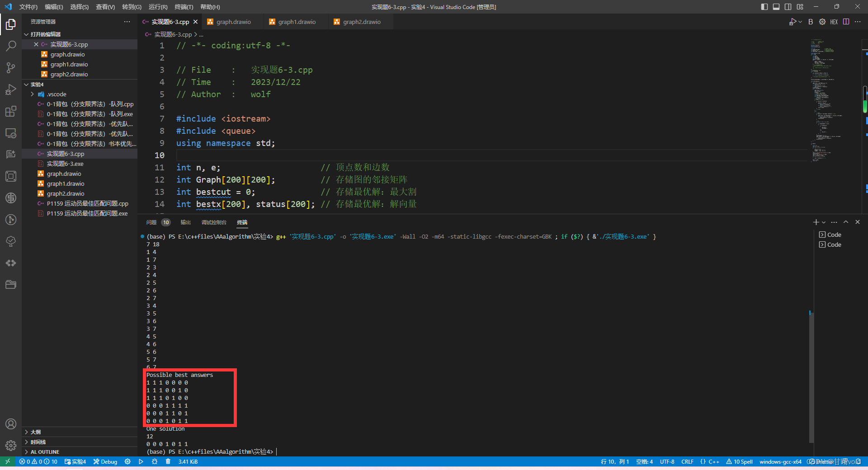Image resolution: width=868 pixels, height=470 pixels.
Task: Open terminal launch profile dropdown arrow
Action: [824, 222]
